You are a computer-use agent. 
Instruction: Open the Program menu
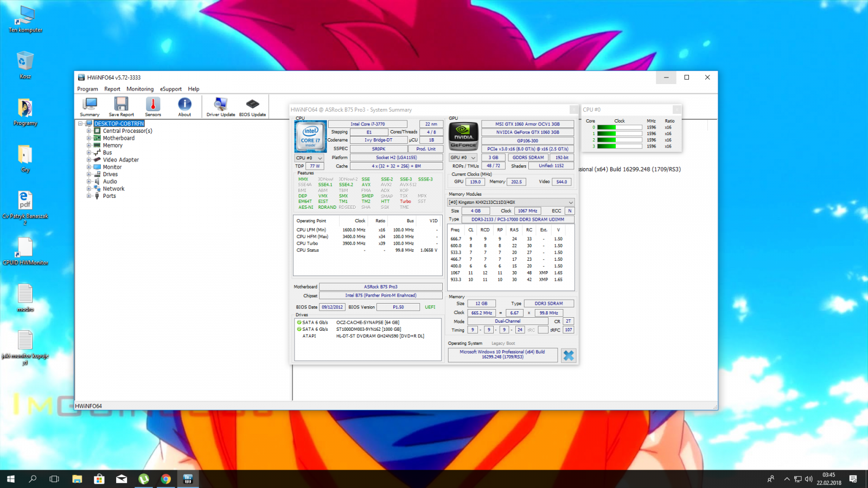pos(87,89)
